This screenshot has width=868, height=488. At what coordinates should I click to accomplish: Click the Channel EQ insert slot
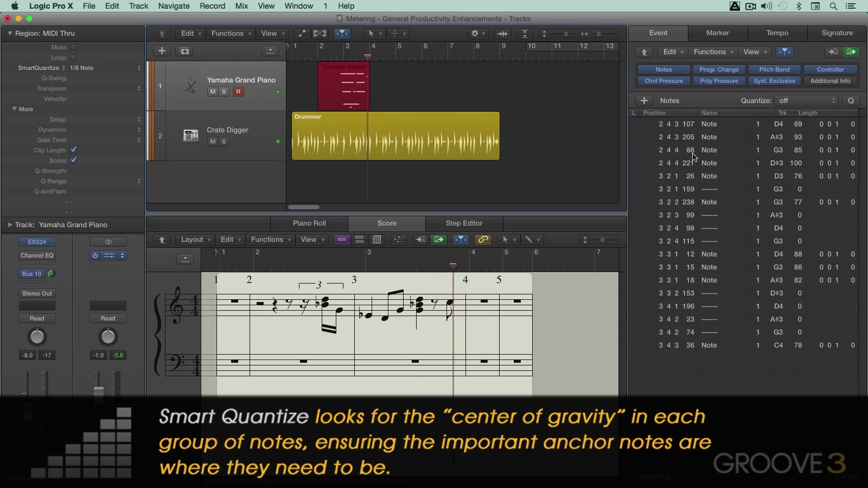coord(37,255)
